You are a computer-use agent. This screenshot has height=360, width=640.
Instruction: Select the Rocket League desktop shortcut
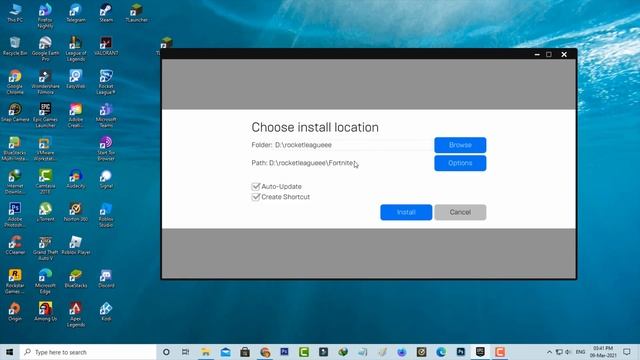pos(106,82)
